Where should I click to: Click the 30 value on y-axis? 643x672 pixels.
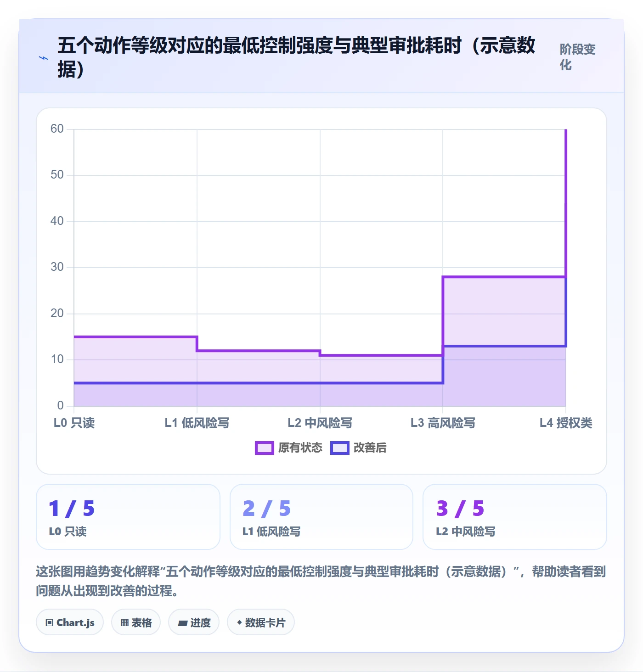[x=57, y=267]
